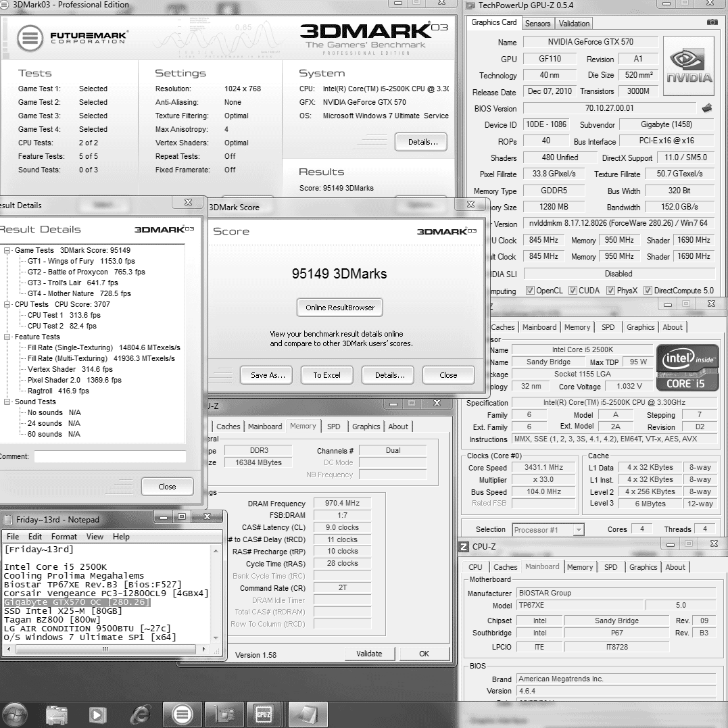The width and height of the screenshot is (728, 728).
Task: Open Caches tab in CPU-Z Mainboard window
Action: pos(505,567)
